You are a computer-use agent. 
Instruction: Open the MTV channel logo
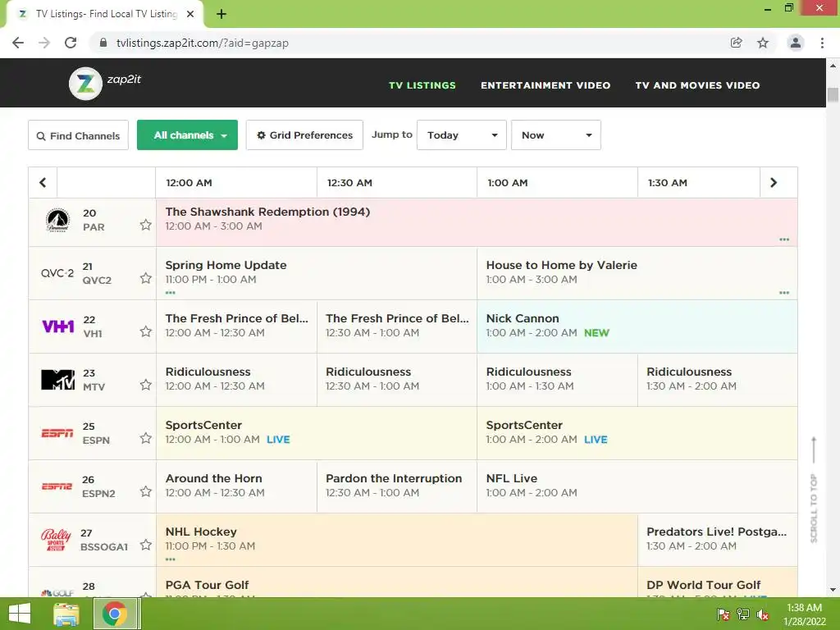coord(58,379)
